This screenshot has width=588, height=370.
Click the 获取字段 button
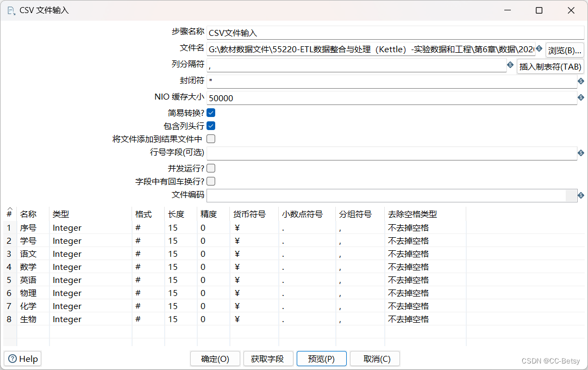(268, 359)
